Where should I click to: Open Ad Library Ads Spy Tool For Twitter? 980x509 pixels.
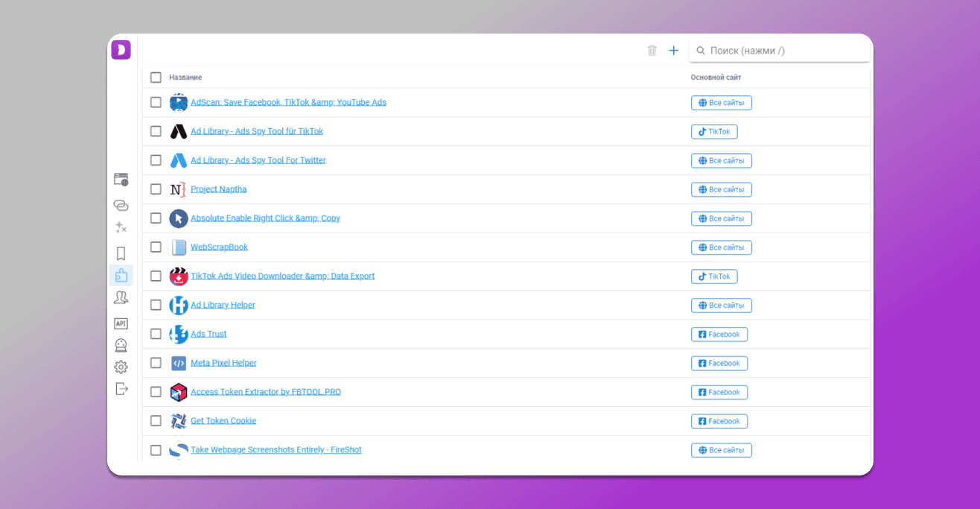click(258, 160)
